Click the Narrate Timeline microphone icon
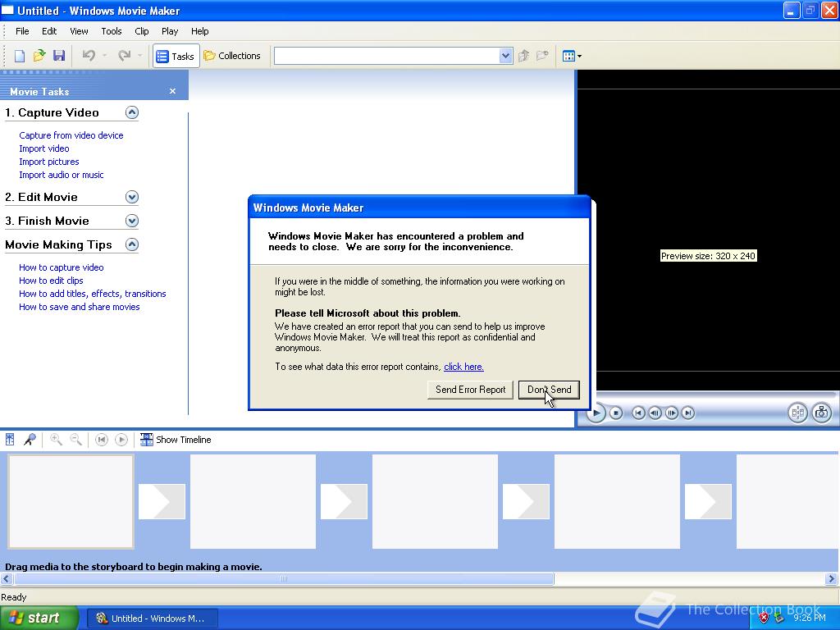The height and width of the screenshot is (630, 840). click(x=30, y=440)
